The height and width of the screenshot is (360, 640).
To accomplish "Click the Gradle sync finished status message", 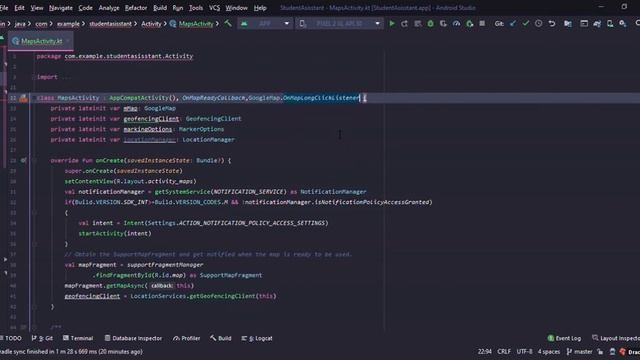I will [x=71, y=351].
